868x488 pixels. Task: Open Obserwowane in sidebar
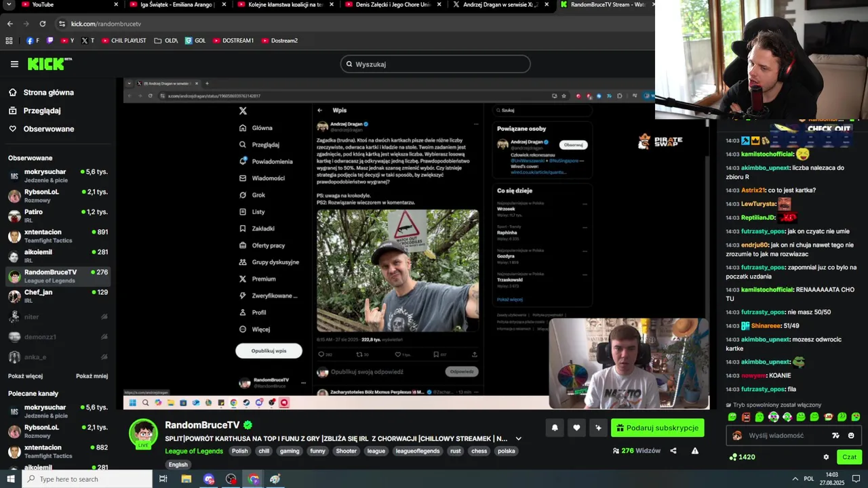[x=41, y=129]
